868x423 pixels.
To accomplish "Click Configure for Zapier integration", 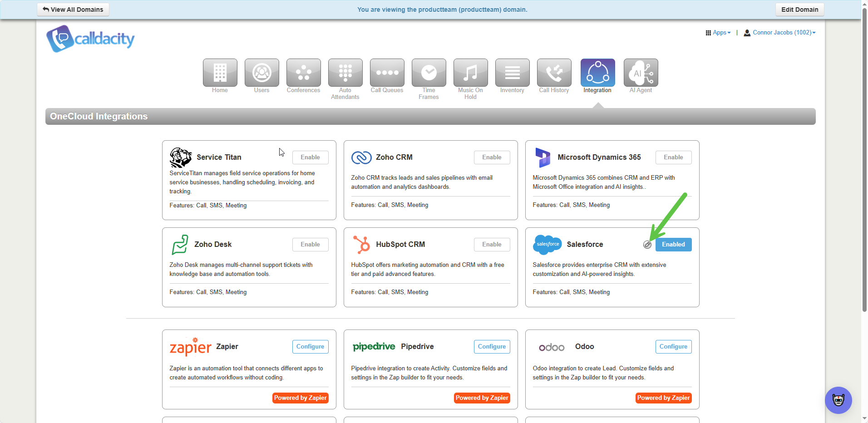I will click(310, 347).
